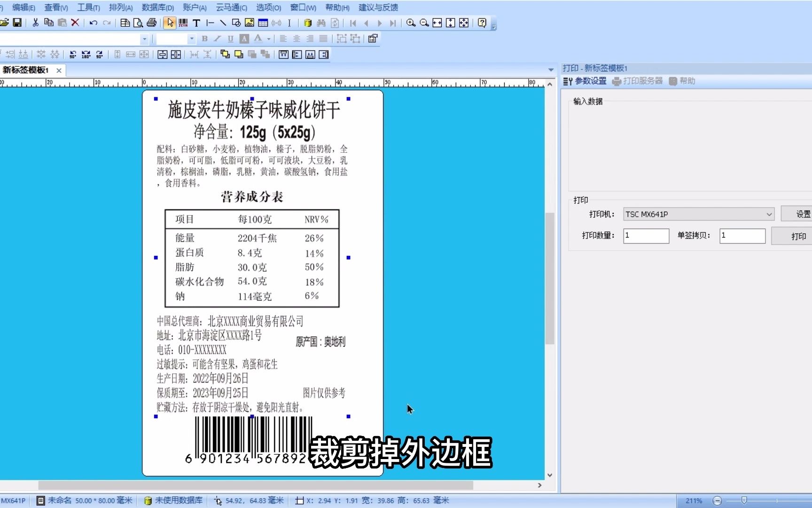Select the table insert tool
This screenshot has height=508, width=812.
[x=263, y=23]
